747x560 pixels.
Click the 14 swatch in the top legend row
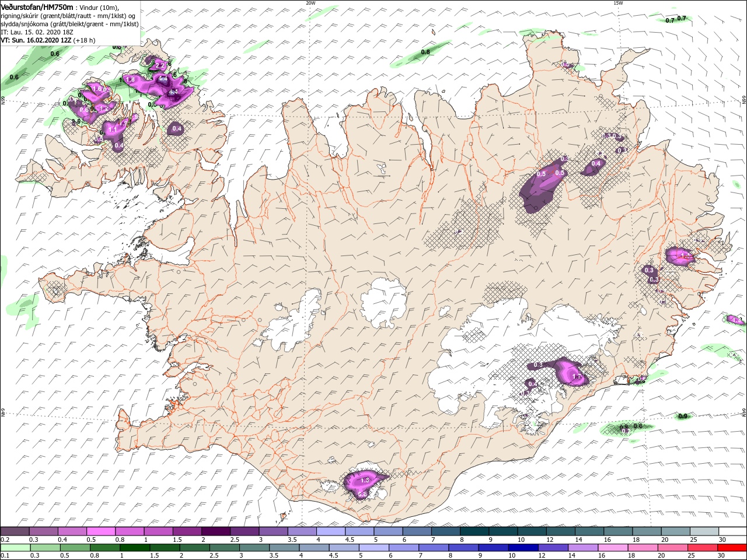click(589, 531)
